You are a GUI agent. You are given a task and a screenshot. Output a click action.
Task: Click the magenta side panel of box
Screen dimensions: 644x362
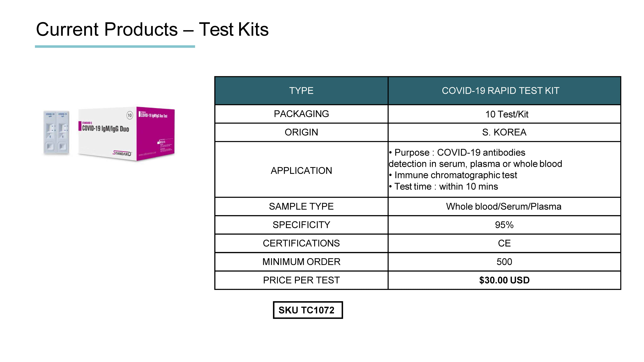pyautogui.click(x=156, y=134)
